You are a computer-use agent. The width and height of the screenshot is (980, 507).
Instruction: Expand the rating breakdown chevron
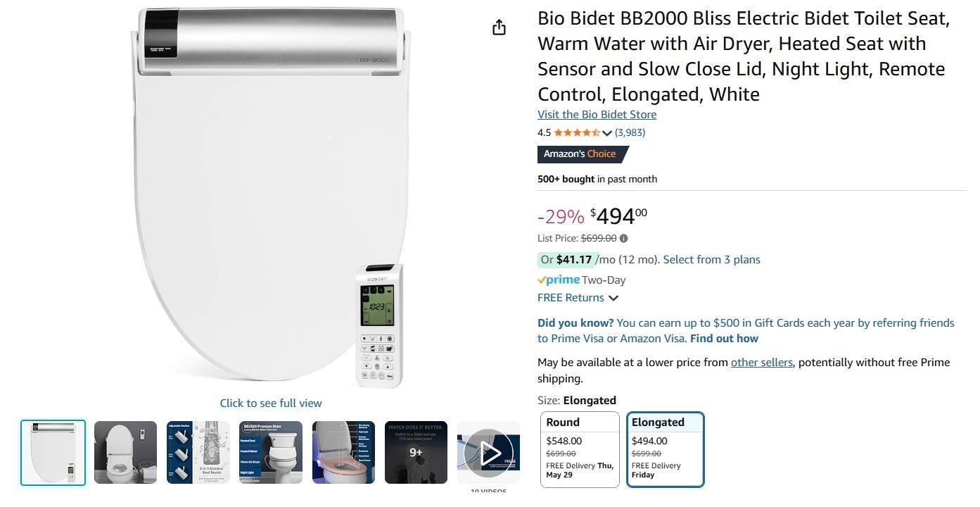607,133
